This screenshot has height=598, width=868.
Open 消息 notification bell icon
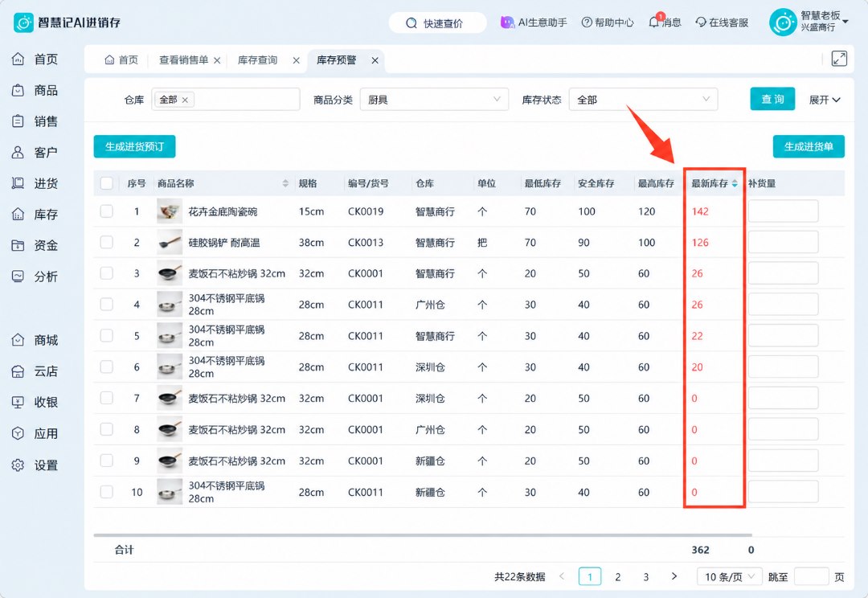(x=655, y=23)
